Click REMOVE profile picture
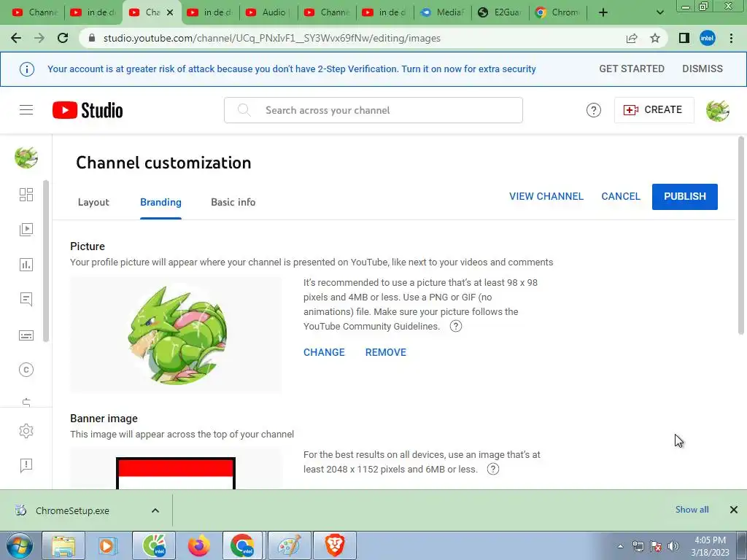The height and width of the screenshot is (560, 747). (386, 352)
